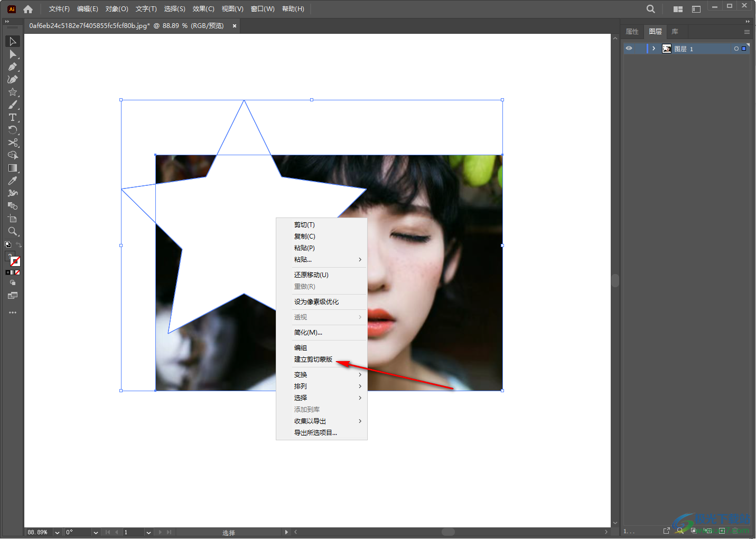Choose 剪切(T) from context menu
The height and width of the screenshot is (539, 756).
coord(304,225)
